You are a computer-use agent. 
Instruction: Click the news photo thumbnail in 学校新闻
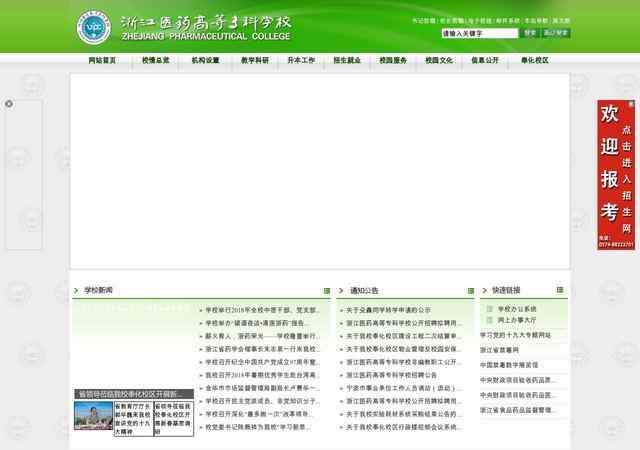93,415
